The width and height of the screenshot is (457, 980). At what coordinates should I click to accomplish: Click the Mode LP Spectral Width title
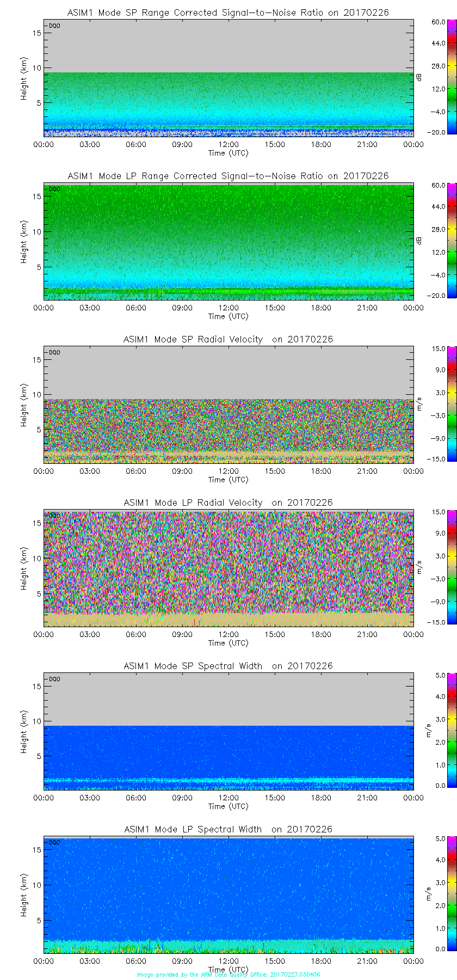coord(228,829)
